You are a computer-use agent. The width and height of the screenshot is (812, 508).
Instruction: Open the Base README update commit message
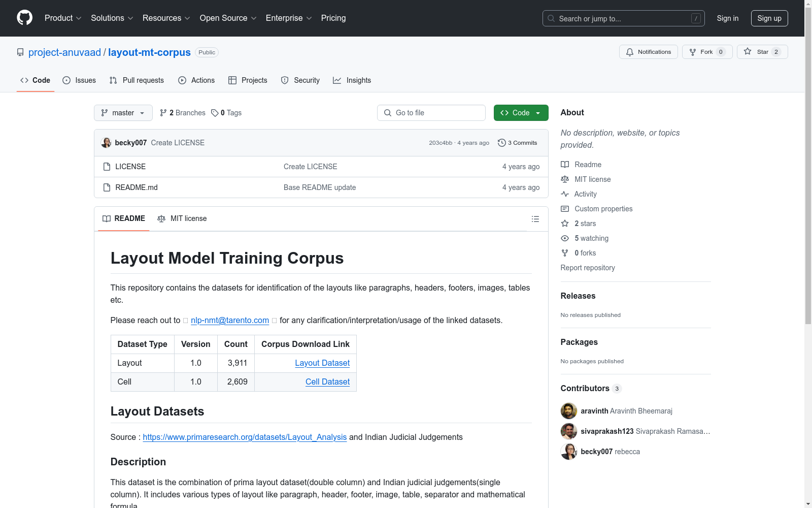point(320,187)
